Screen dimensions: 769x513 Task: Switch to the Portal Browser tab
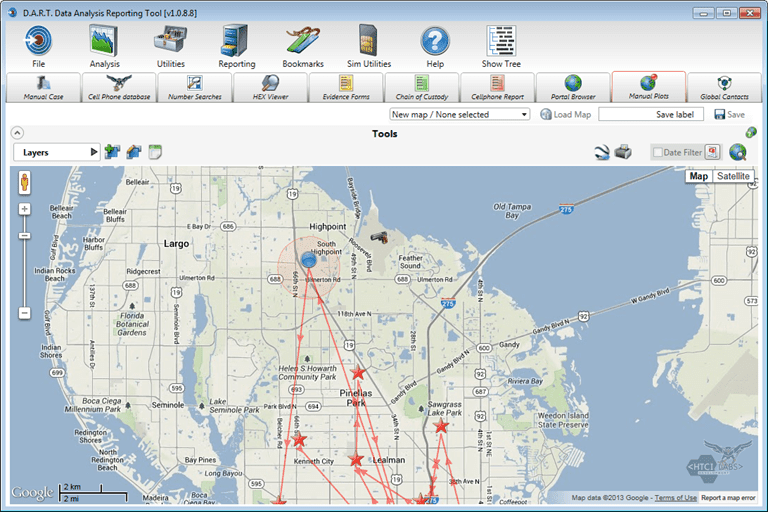click(x=573, y=87)
